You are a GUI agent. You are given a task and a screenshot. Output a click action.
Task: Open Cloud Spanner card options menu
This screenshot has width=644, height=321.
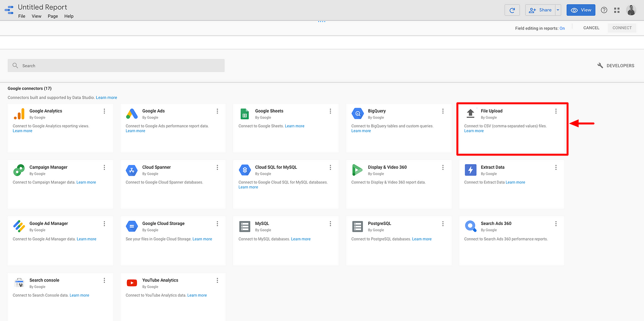217,167
